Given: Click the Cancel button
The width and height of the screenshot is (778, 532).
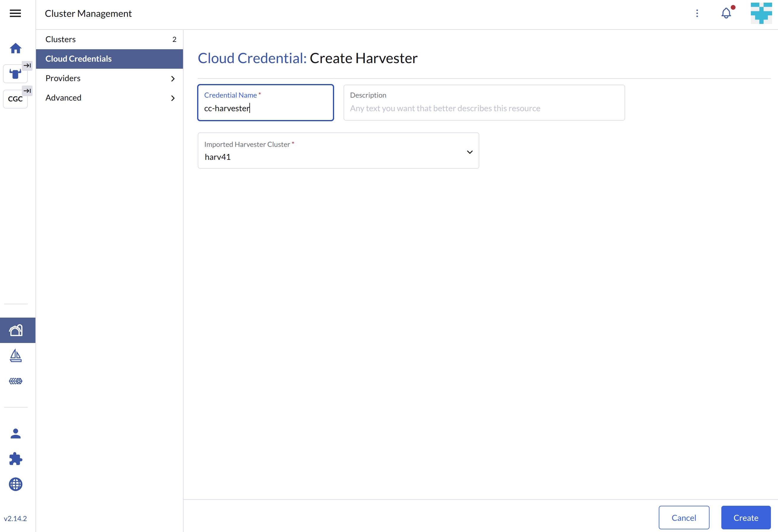Looking at the screenshot, I should [x=684, y=518].
